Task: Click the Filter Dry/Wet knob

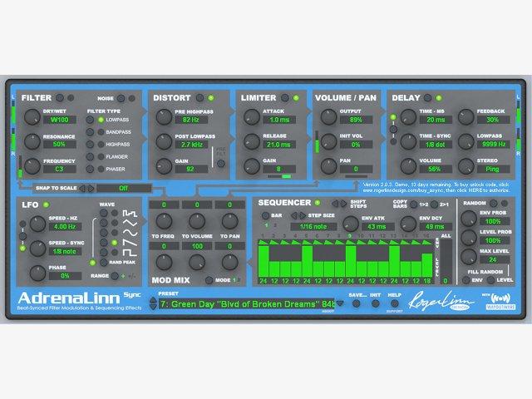Action: click(32, 117)
